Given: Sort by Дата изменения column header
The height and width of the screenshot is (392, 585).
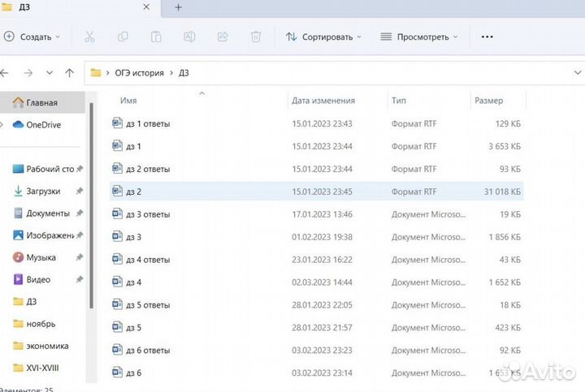Looking at the screenshot, I should (x=323, y=101).
